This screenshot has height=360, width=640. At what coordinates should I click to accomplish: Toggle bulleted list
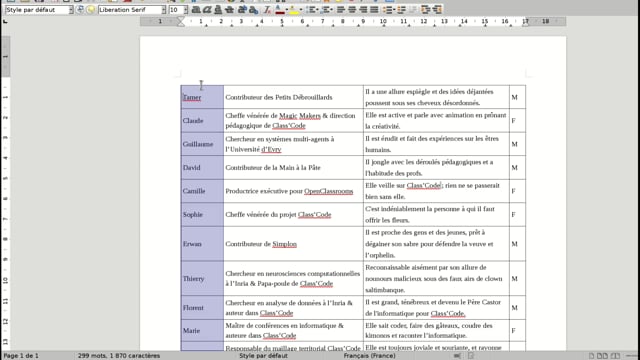[312, 9]
